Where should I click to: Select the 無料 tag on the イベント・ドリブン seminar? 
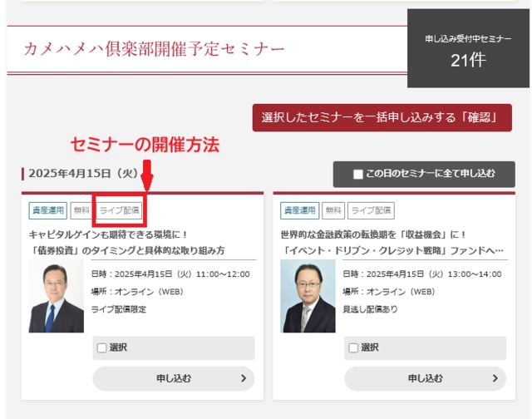pyautogui.click(x=332, y=210)
